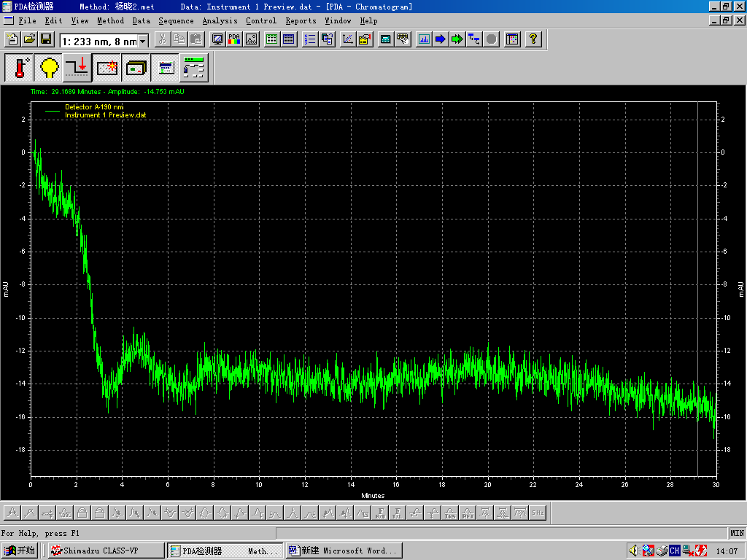Open the Sequence menu

(176, 20)
